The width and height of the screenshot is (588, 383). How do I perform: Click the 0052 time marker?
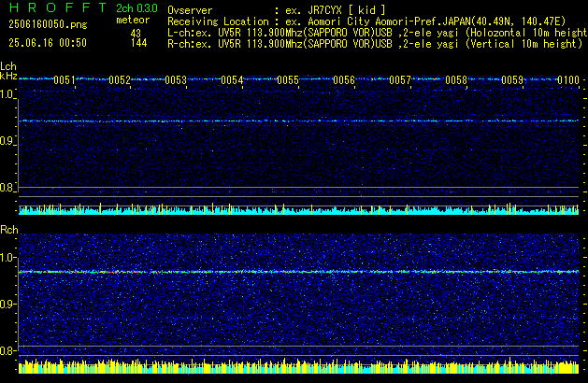[x=120, y=80]
